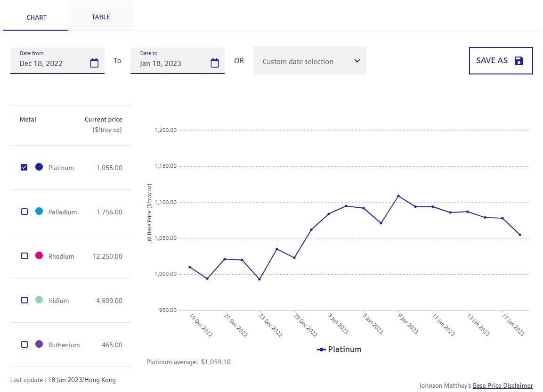Screen dimensions: 543x392
Task: Click the dark blue Platinum color dot
Action: (39, 167)
